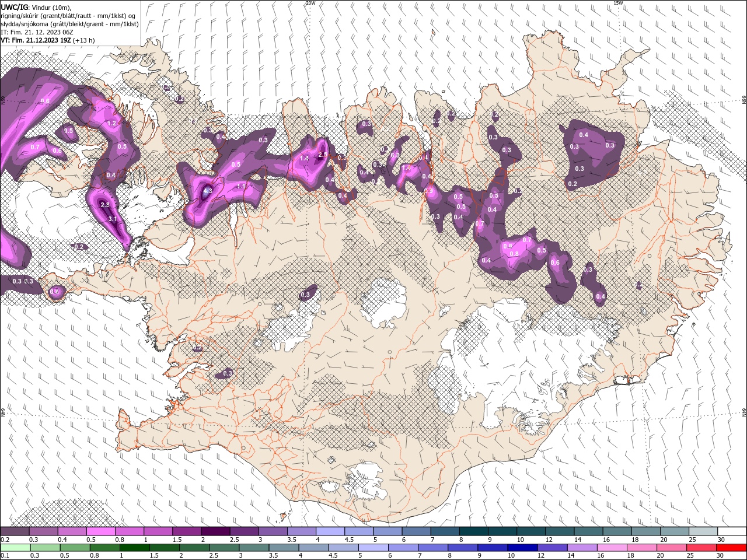Image resolution: width=747 pixels, height=560 pixels.
Task: Click the 'slydda/snjókoma' legend description line
Action: 69,24
